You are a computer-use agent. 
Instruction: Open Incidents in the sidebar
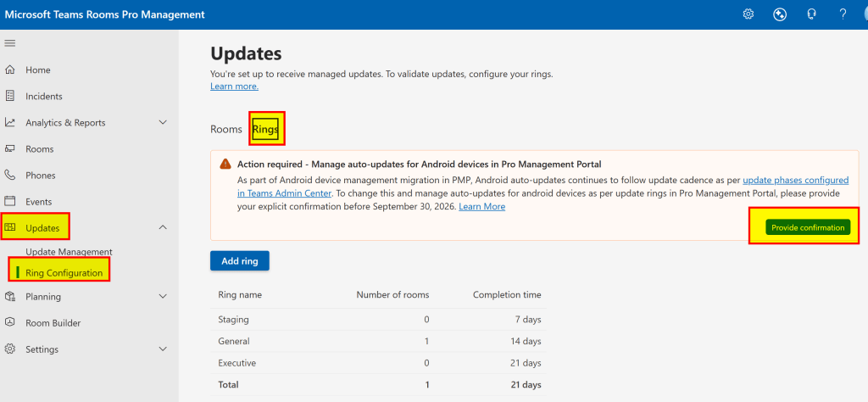coord(44,97)
